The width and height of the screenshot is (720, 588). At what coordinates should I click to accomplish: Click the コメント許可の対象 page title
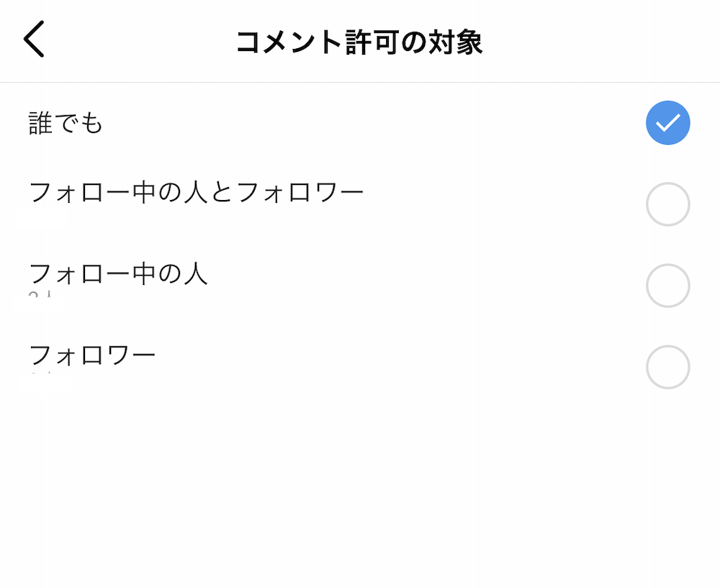pos(359,42)
